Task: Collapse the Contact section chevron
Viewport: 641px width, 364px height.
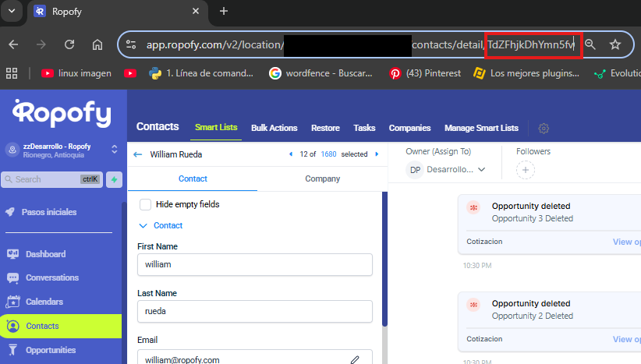Action: point(143,225)
